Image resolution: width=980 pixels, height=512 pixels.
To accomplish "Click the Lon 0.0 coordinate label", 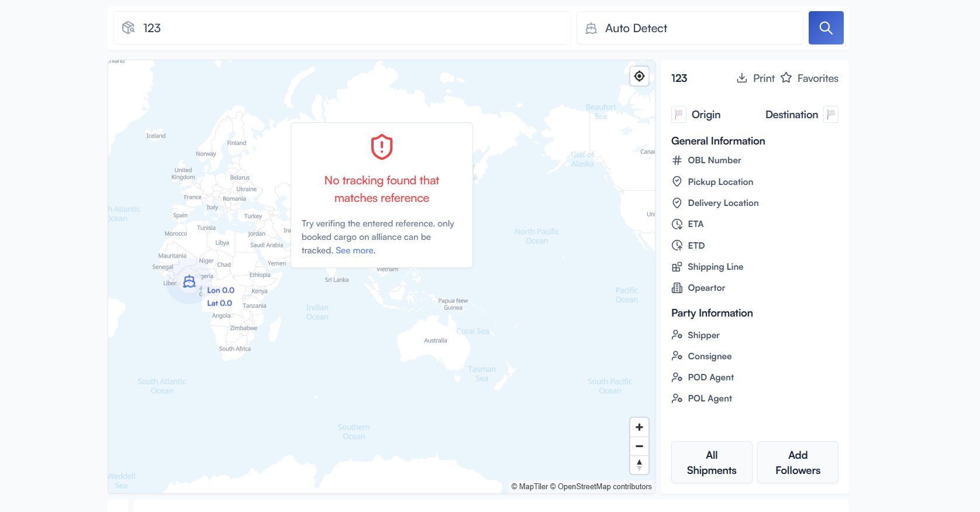I will (220, 290).
